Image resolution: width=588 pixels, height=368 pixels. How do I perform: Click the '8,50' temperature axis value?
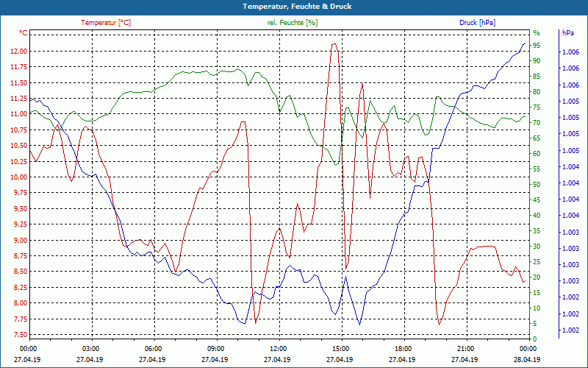21,272
